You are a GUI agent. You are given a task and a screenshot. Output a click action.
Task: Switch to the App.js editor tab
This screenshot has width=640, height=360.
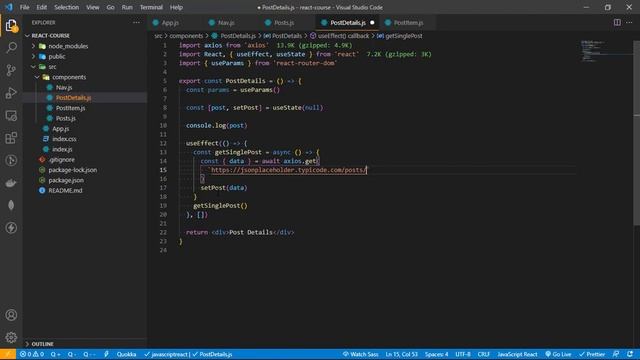pos(170,22)
